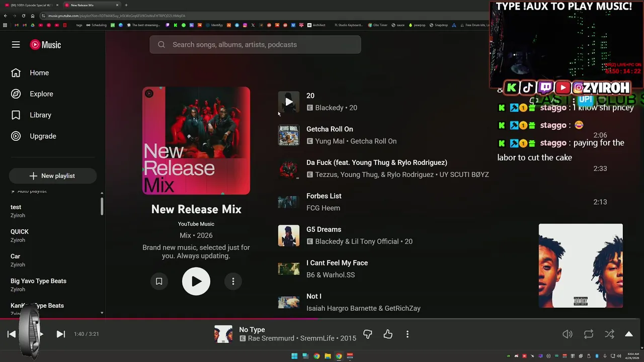The height and width of the screenshot is (362, 644).
Task: Expand the now playing player page
Action: 629,334
